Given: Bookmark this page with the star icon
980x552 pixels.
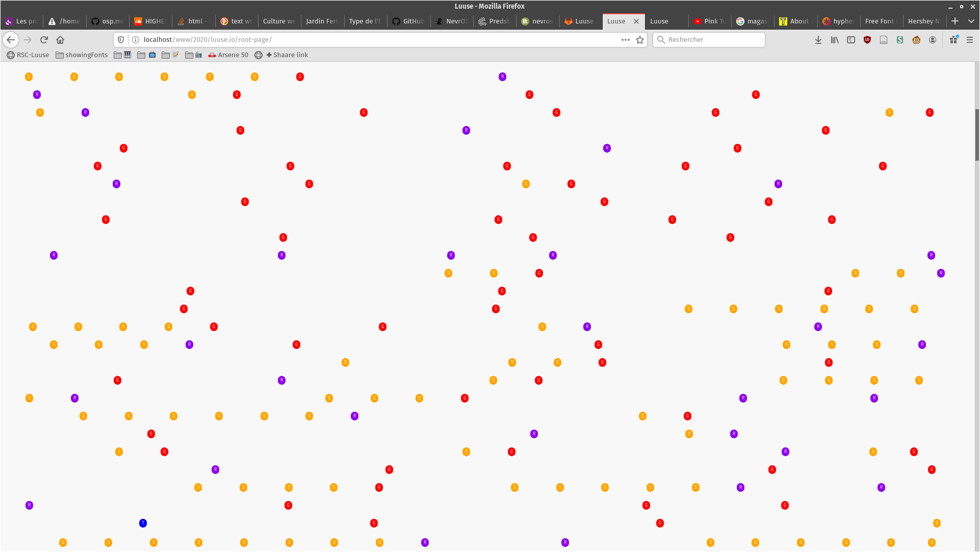Looking at the screenshot, I should [640, 40].
